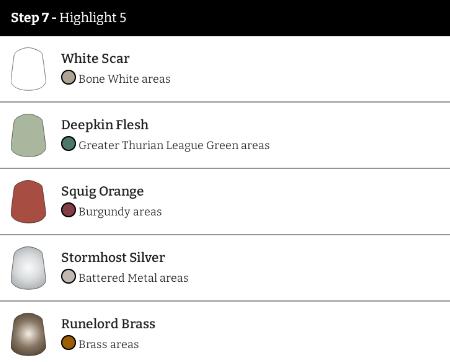Open the Squig Orange paint title

[x=103, y=192]
